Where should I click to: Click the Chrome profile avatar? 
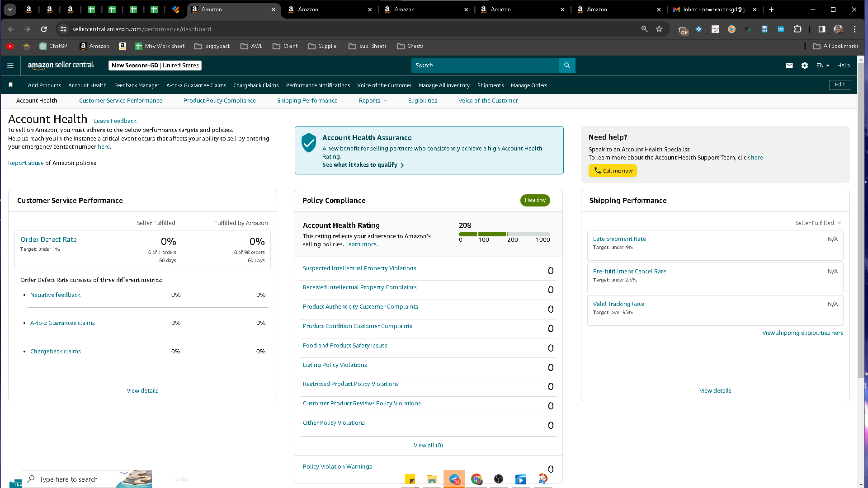(838, 29)
